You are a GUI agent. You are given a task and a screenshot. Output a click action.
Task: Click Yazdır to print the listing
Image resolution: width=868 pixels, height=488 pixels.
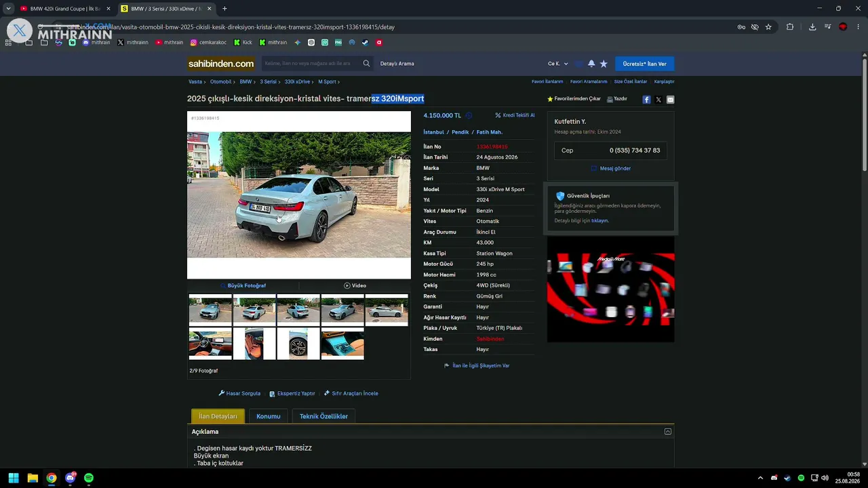coord(616,99)
